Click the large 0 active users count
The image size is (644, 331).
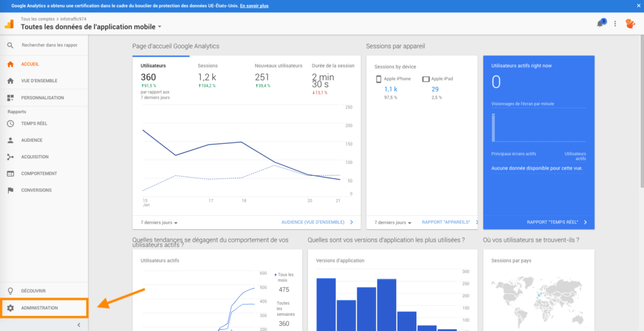tap(496, 82)
